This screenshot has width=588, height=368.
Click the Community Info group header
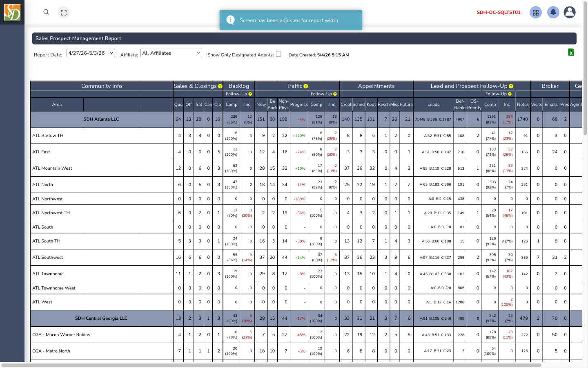pyautogui.click(x=102, y=86)
